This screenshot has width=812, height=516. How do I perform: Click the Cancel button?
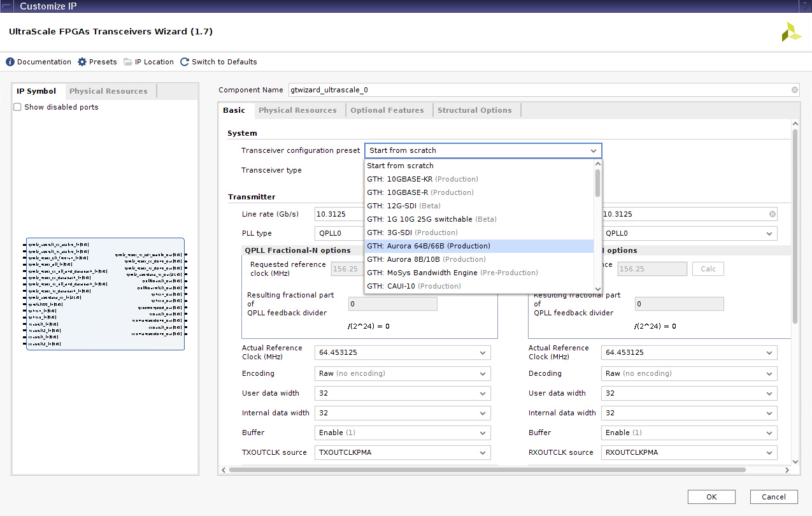[x=774, y=497]
